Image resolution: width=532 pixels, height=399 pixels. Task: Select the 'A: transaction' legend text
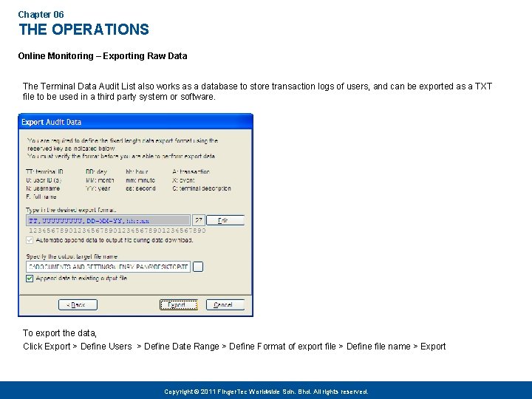point(191,171)
